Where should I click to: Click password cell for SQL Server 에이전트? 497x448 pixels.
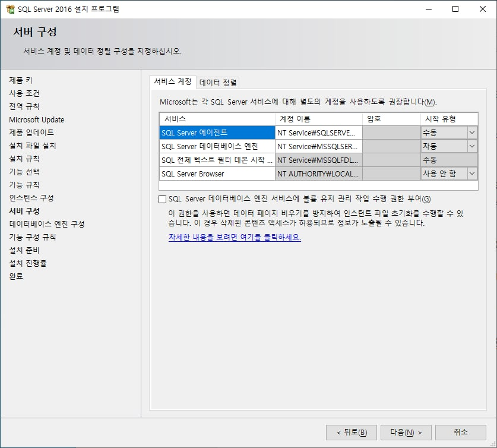(391, 132)
